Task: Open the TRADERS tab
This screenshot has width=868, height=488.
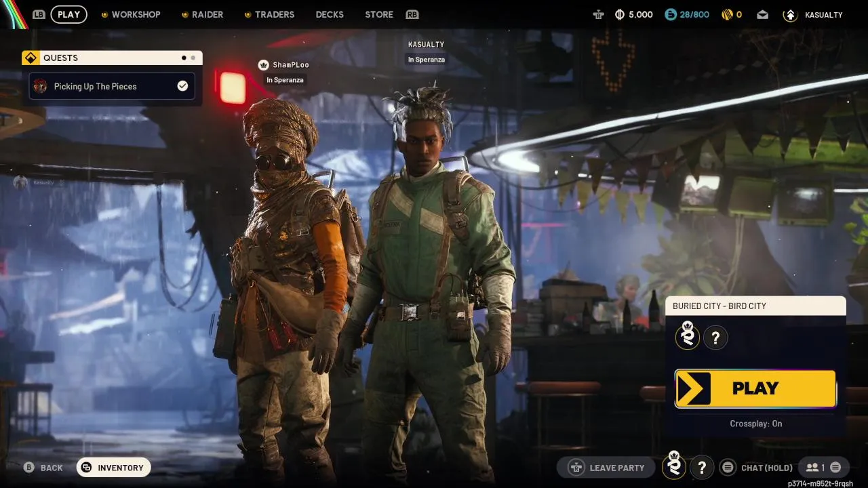Action: pyautogui.click(x=275, y=14)
